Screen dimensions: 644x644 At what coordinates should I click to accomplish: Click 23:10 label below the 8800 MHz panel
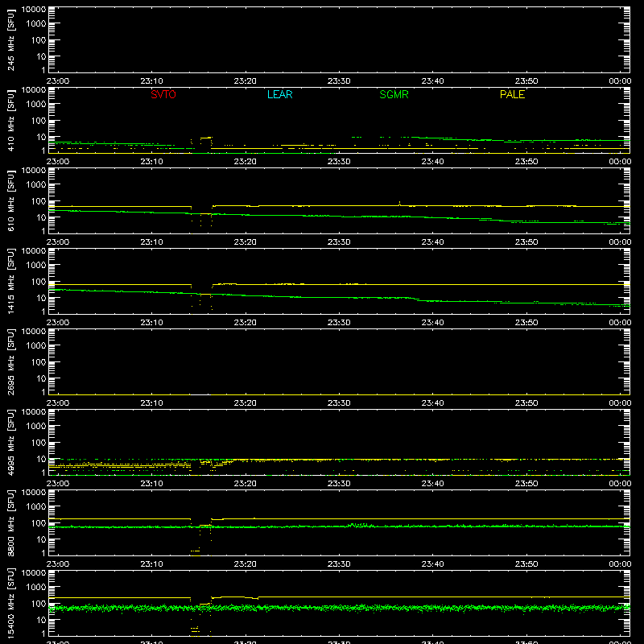pyautogui.click(x=151, y=564)
